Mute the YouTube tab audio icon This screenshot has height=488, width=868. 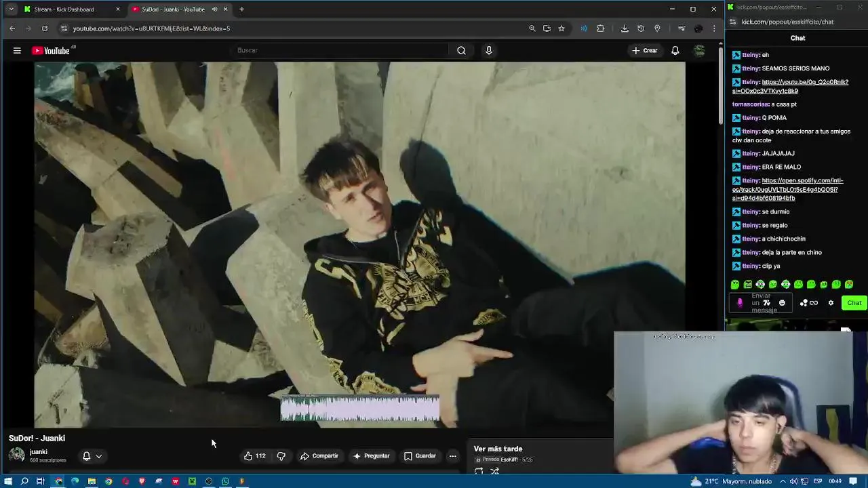(214, 9)
